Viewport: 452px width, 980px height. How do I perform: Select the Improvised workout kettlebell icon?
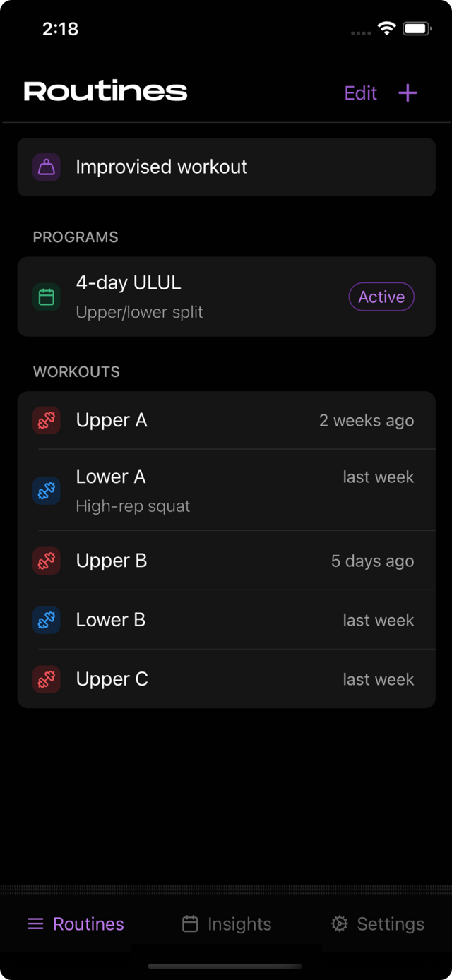point(46,167)
